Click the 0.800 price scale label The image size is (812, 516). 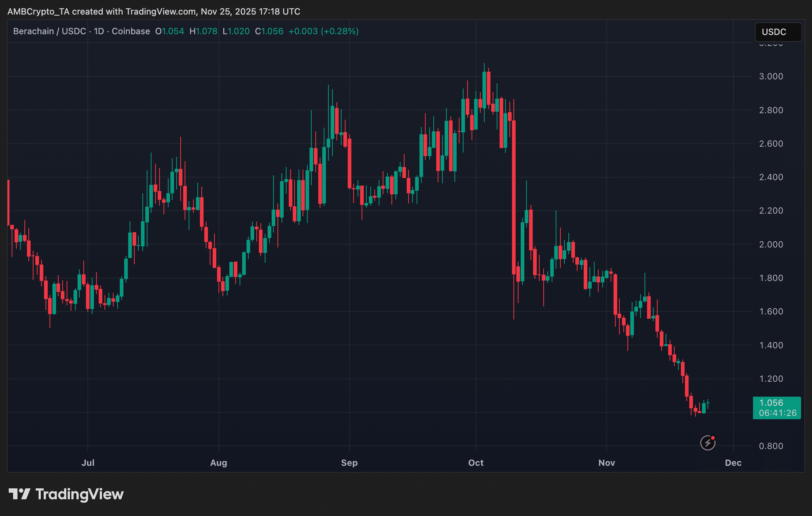pyautogui.click(x=771, y=446)
